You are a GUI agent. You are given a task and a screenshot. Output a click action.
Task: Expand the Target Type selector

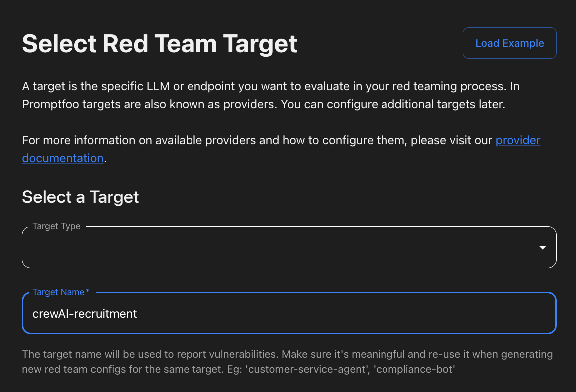click(x=288, y=247)
